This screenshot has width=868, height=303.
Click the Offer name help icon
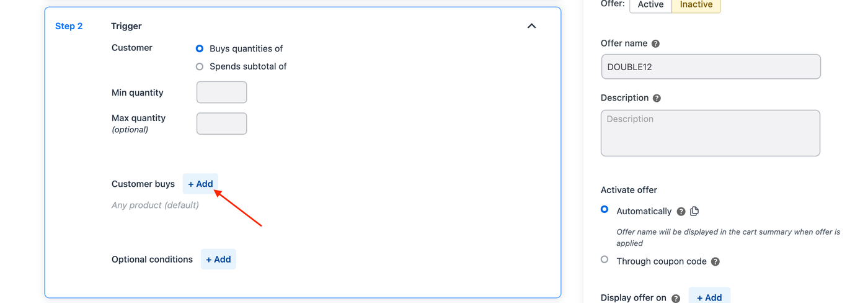655,43
